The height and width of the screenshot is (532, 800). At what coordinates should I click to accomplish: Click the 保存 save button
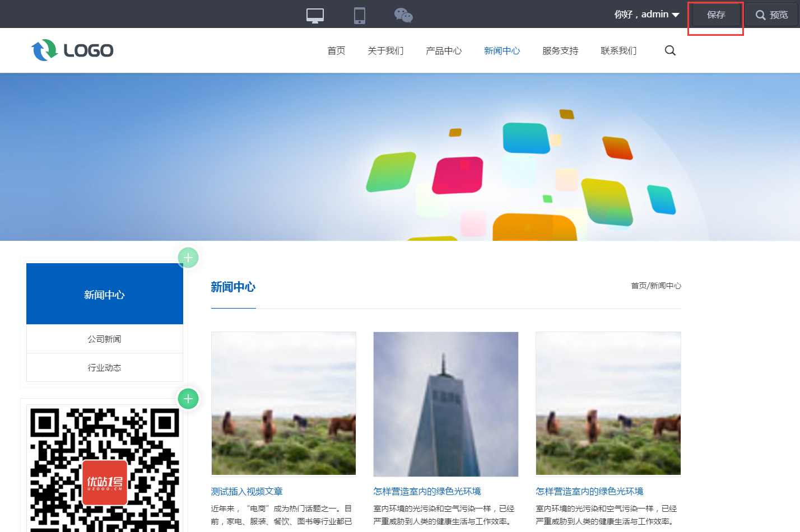(x=716, y=15)
